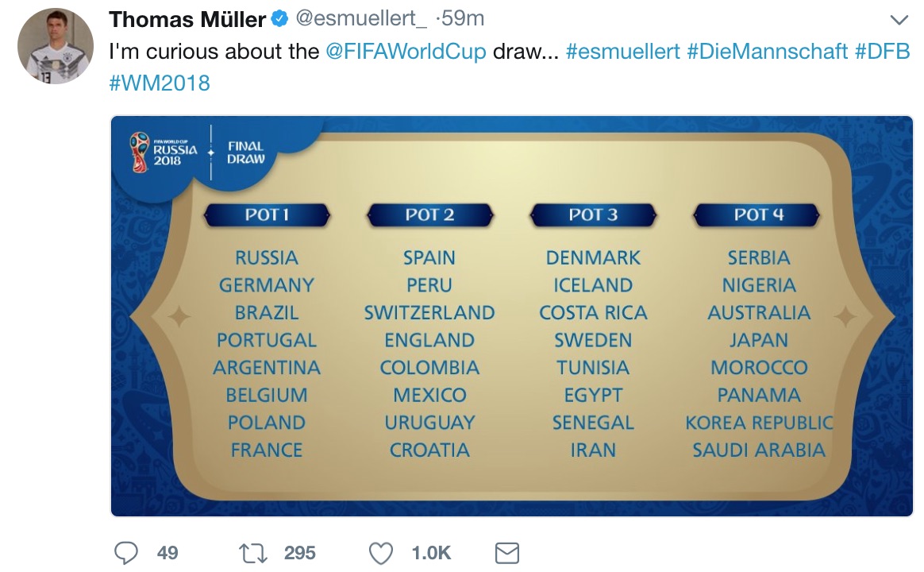Open the #DieMannschaft hashtag
The height and width of the screenshot is (572, 924).
point(768,52)
